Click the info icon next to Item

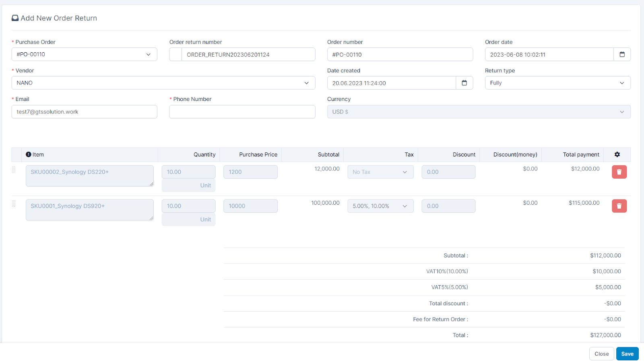pos(29,154)
